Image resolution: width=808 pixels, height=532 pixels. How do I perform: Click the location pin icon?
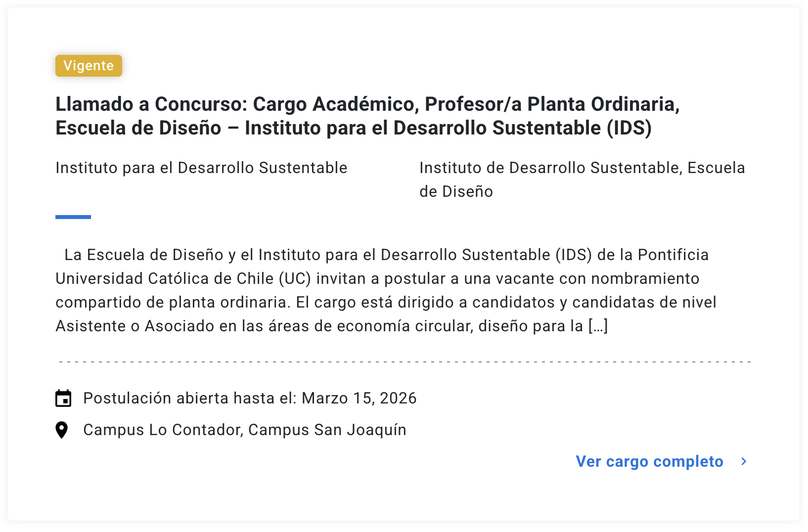point(62,430)
